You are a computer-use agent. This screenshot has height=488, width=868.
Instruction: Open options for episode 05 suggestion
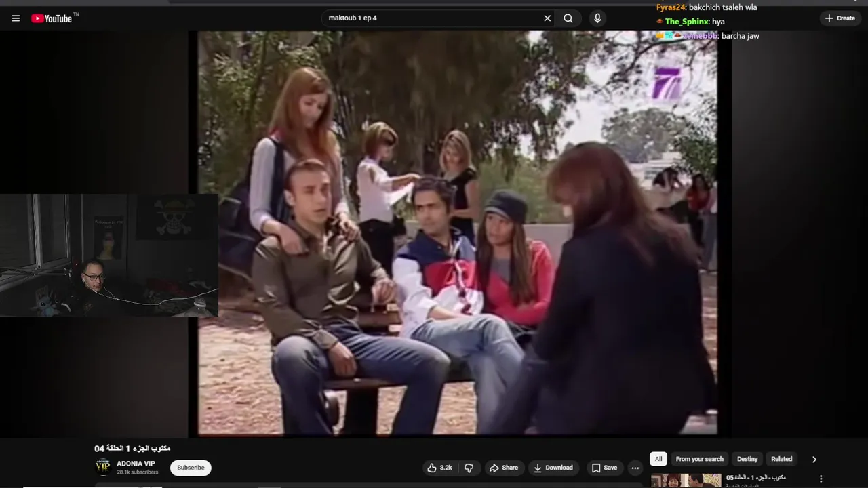821,479
